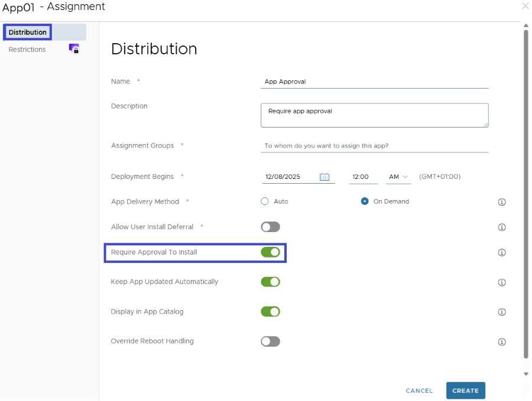Enable Override Reboot Handling switch
The width and height of the screenshot is (532, 401).
coord(270,341)
